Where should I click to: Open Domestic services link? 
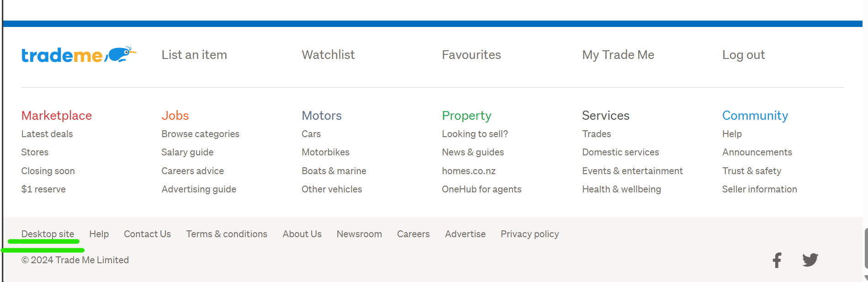620,152
